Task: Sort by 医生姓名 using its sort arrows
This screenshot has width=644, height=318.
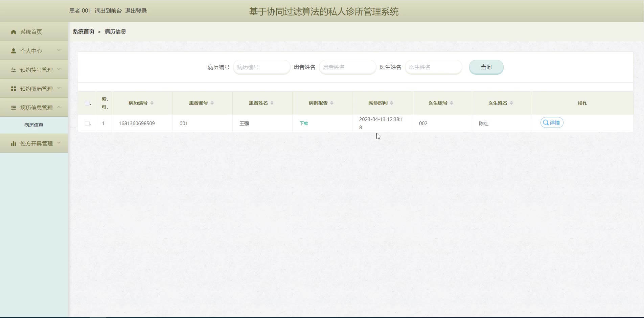Action: pyautogui.click(x=511, y=103)
